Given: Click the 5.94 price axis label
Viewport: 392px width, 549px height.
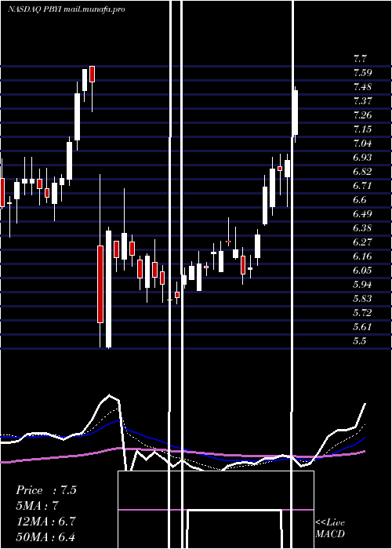Looking at the screenshot, I should (362, 284).
